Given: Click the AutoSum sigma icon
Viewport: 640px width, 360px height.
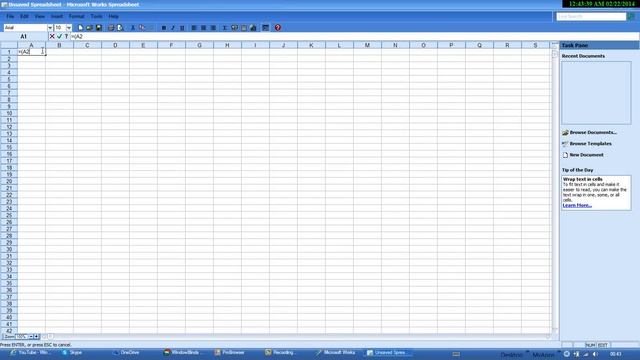Looking at the screenshot, I should point(225,28).
